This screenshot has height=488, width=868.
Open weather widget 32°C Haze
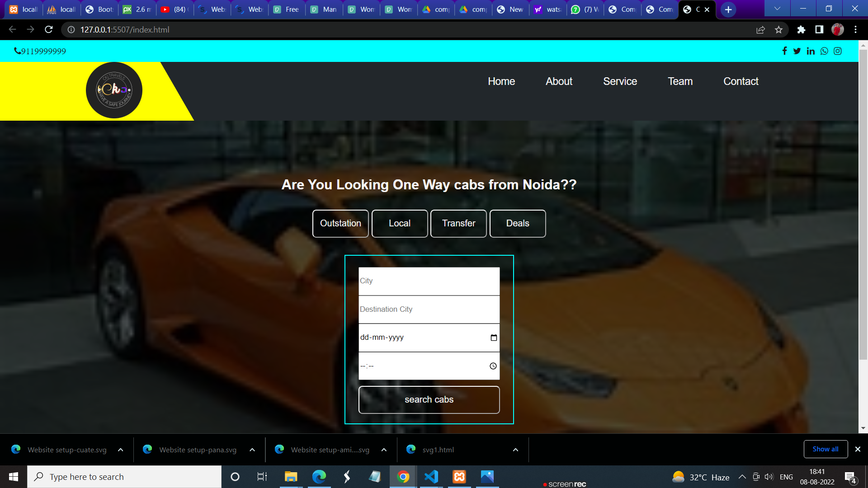701,477
